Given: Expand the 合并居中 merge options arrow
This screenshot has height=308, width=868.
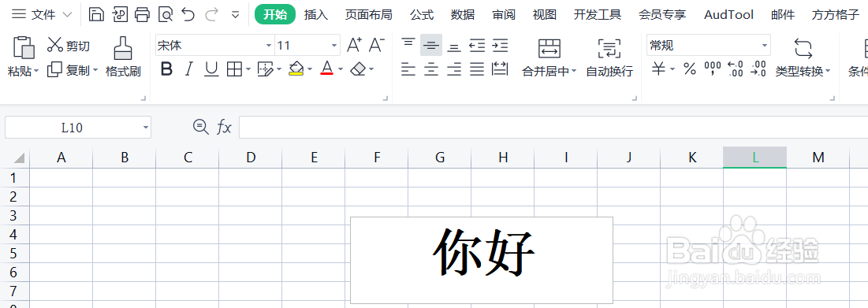Looking at the screenshot, I should (x=574, y=72).
